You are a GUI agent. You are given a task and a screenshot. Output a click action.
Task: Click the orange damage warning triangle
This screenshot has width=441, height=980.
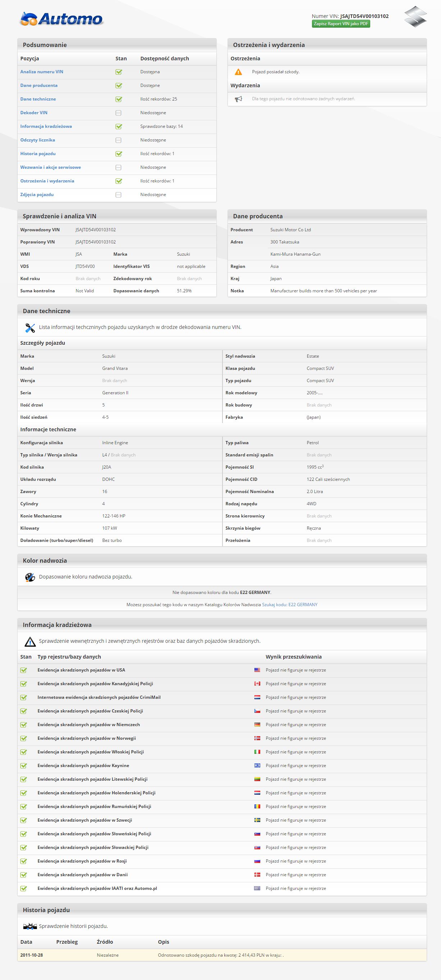pos(238,72)
